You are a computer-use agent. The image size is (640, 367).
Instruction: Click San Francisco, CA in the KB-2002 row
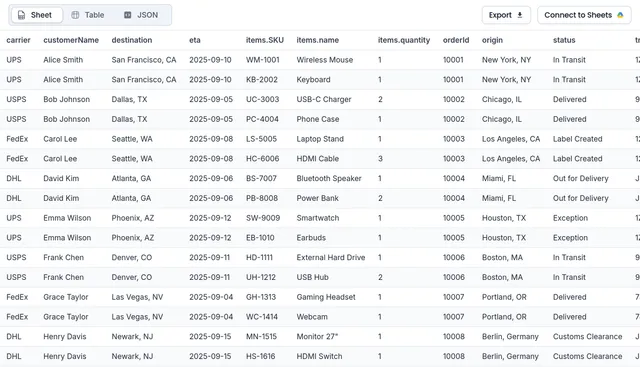(144, 80)
